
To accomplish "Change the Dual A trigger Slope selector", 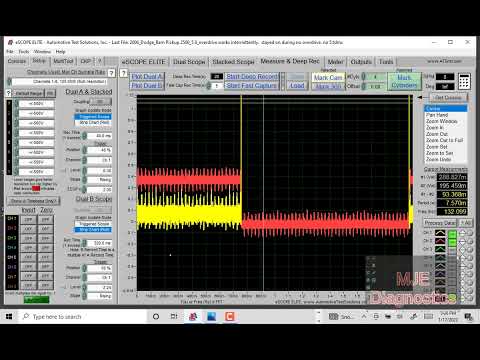I will [84, 180].
